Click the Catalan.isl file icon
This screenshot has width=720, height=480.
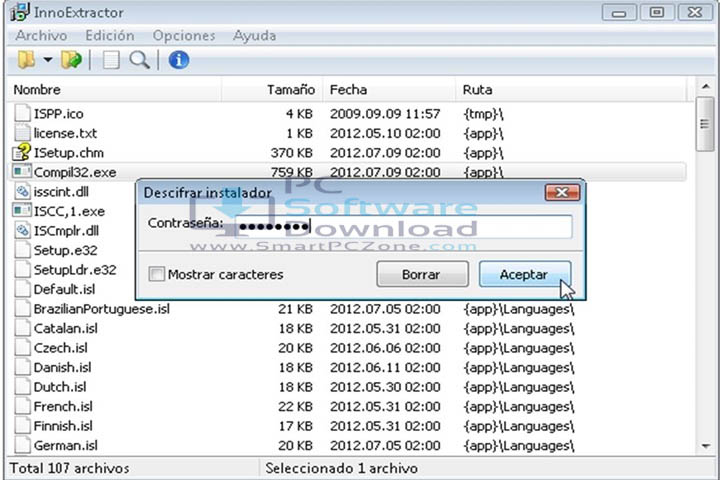pyautogui.click(x=22, y=328)
